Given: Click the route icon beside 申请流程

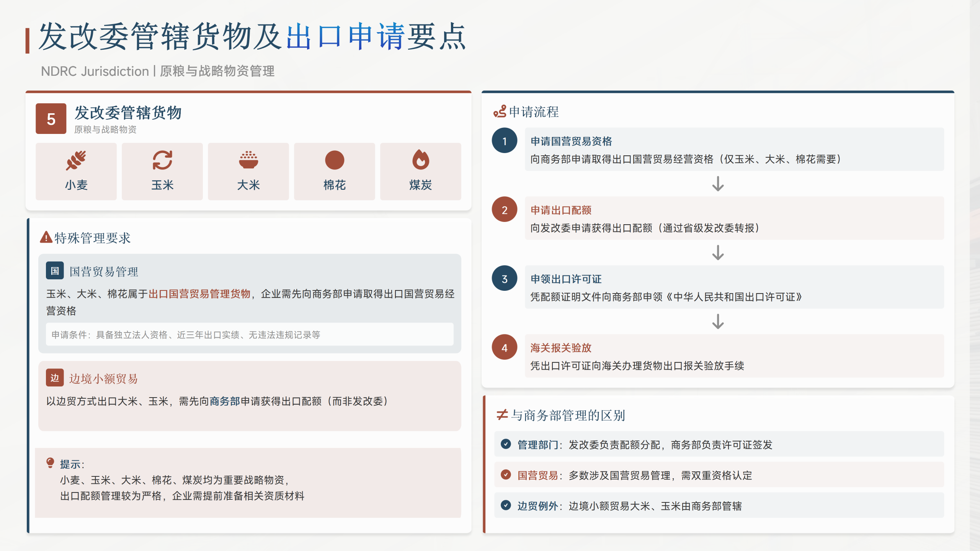Looking at the screenshot, I should 500,111.
